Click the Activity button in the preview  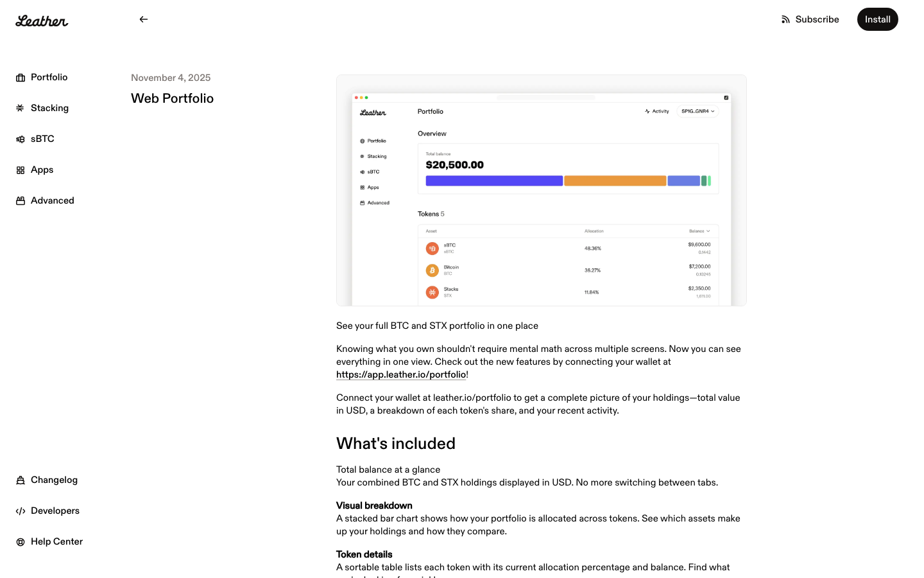pyautogui.click(x=657, y=111)
